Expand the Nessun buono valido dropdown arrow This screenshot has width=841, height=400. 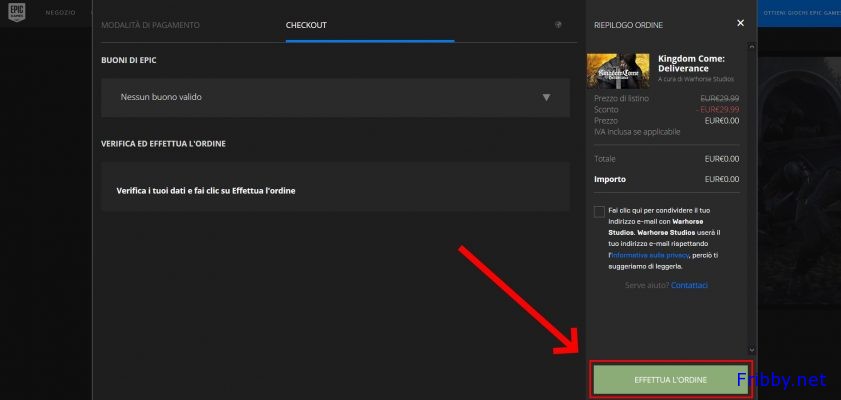pyautogui.click(x=546, y=97)
